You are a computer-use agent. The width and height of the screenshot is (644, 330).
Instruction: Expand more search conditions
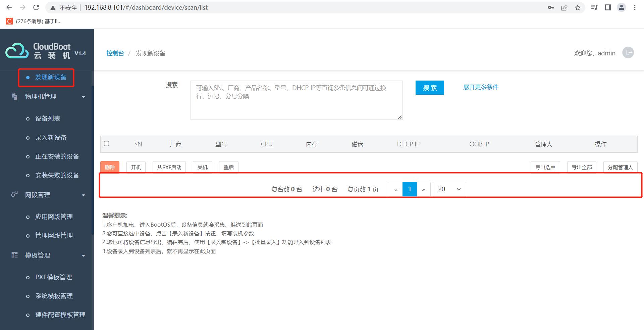pos(481,87)
